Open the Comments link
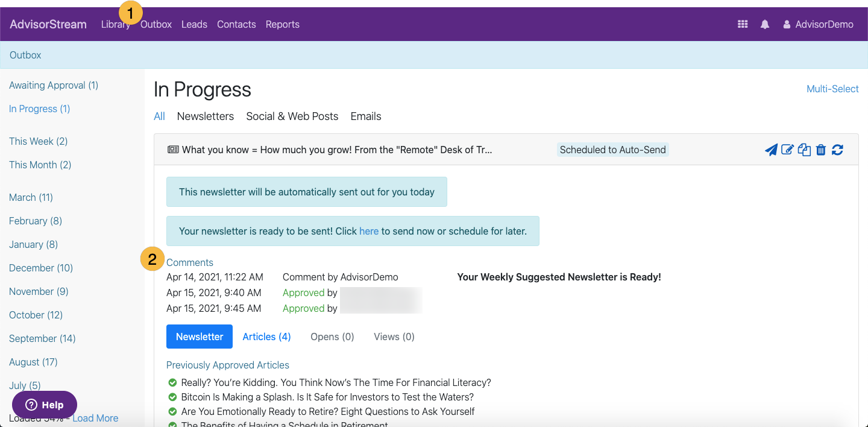This screenshot has height=427, width=868. [190, 262]
